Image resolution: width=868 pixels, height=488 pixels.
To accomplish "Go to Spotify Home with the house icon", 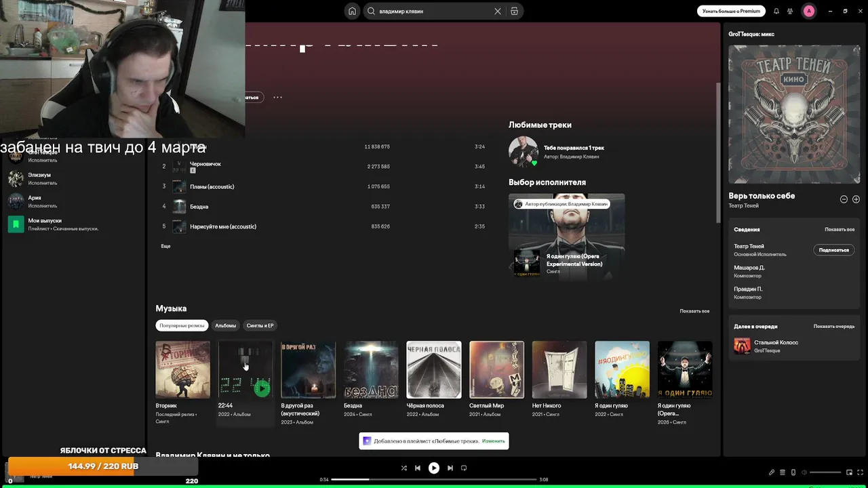I will [352, 11].
